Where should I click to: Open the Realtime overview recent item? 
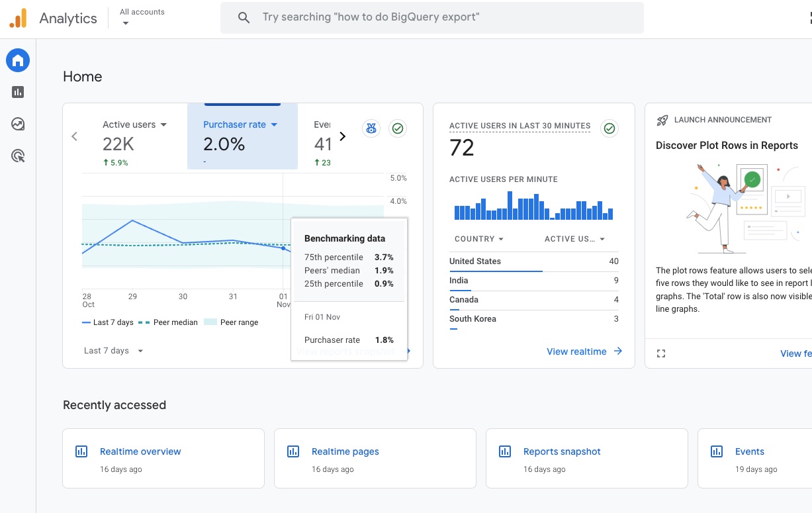point(163,458)
